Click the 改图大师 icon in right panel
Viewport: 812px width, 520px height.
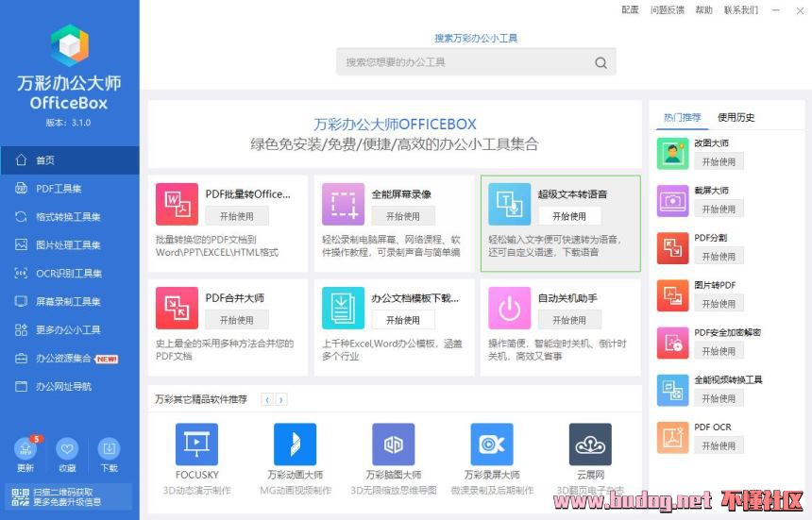[672, 154]
